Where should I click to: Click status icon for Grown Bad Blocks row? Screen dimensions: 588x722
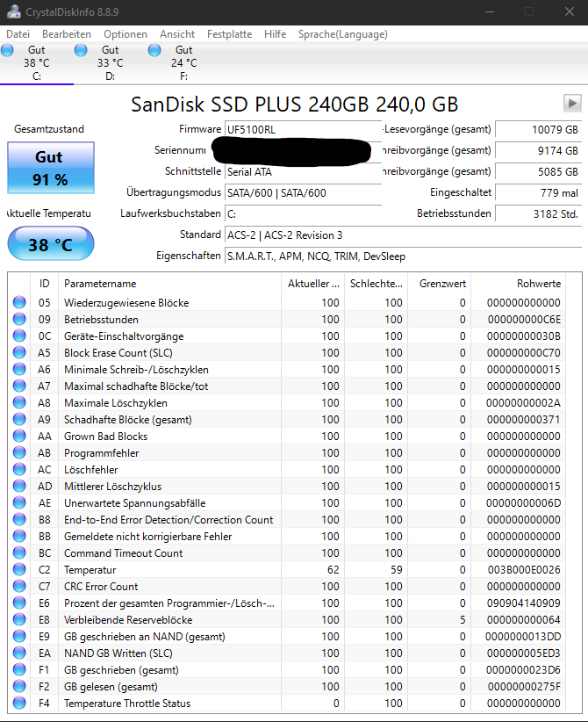(19, 436)
